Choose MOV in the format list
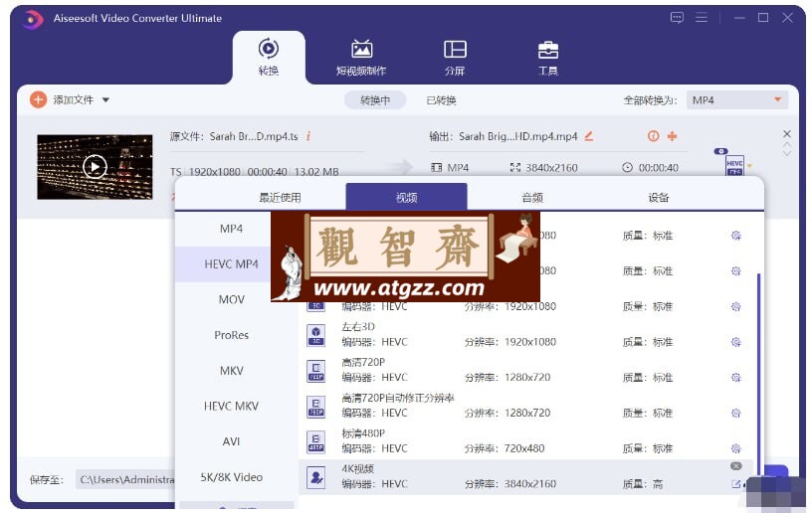Viewport: 812px width, 513px height. [x=231, y=300]
